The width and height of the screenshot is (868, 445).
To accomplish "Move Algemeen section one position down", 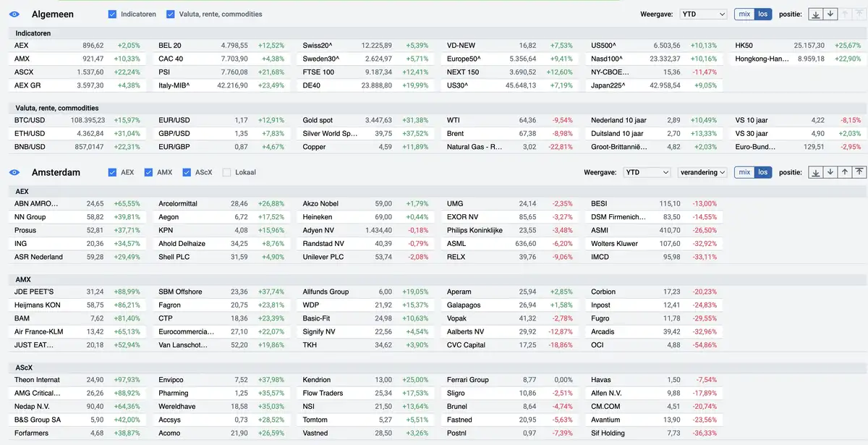I will [x=830, y=14].
